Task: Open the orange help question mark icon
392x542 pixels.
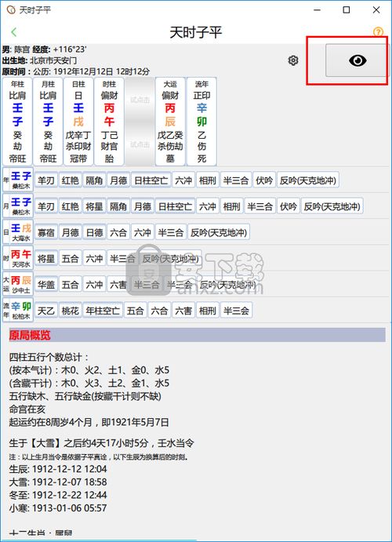Action: pos(379,32)
